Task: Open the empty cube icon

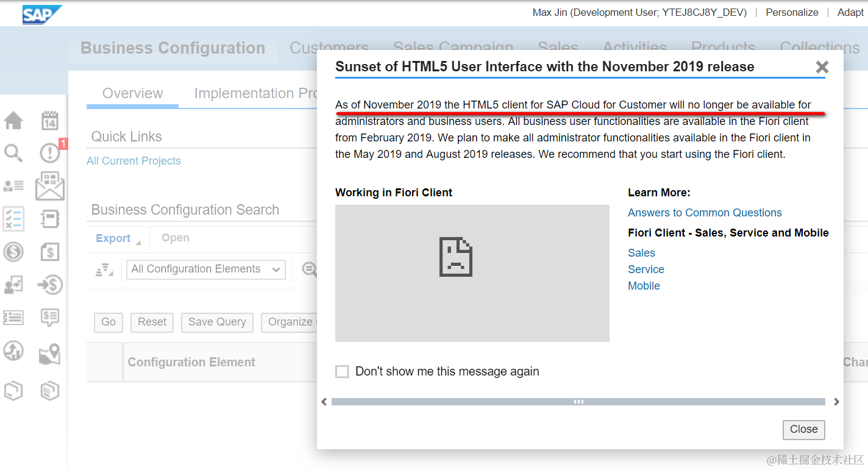Action: 13,390
